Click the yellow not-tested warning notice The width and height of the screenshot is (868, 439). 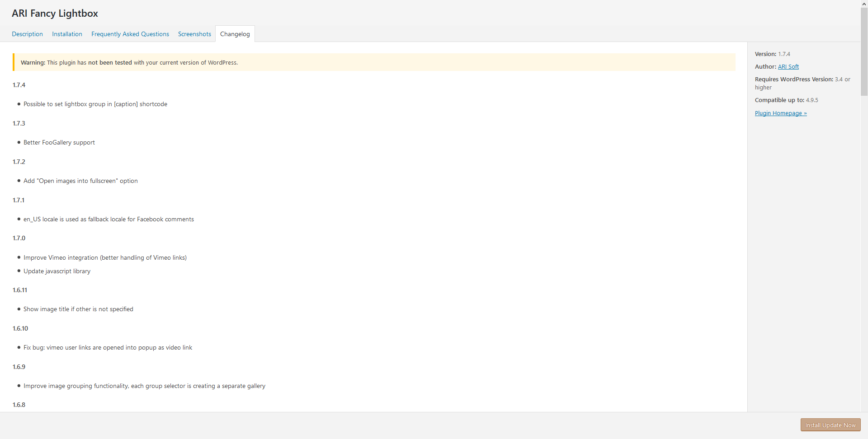tap(374, 62)
